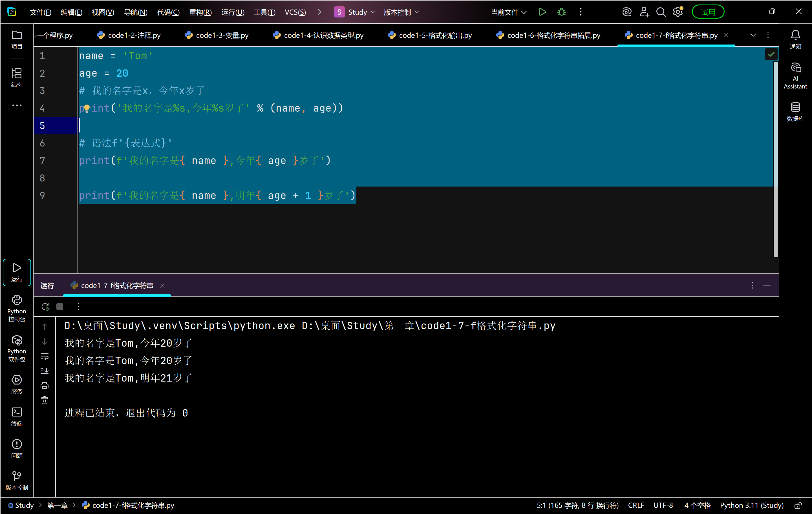Switch to code1-5-格式化输出.py tab
The image size is (812, 514).
[430, 35]
